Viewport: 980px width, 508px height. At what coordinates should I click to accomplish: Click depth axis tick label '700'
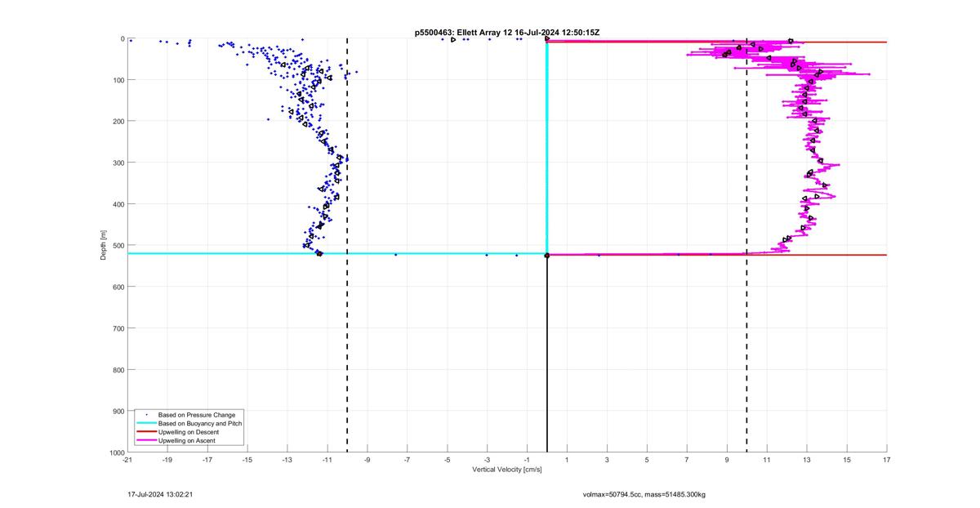coord(118,328)
